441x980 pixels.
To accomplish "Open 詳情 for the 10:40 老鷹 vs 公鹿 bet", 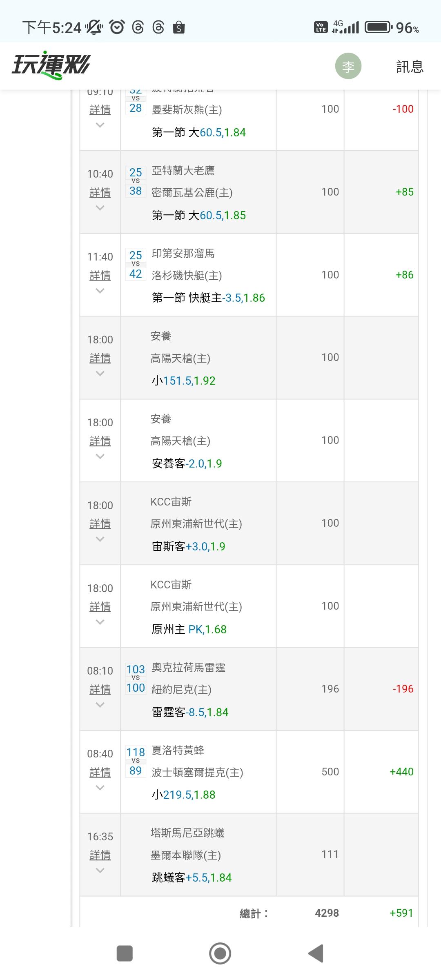I will tap(100, 193).
